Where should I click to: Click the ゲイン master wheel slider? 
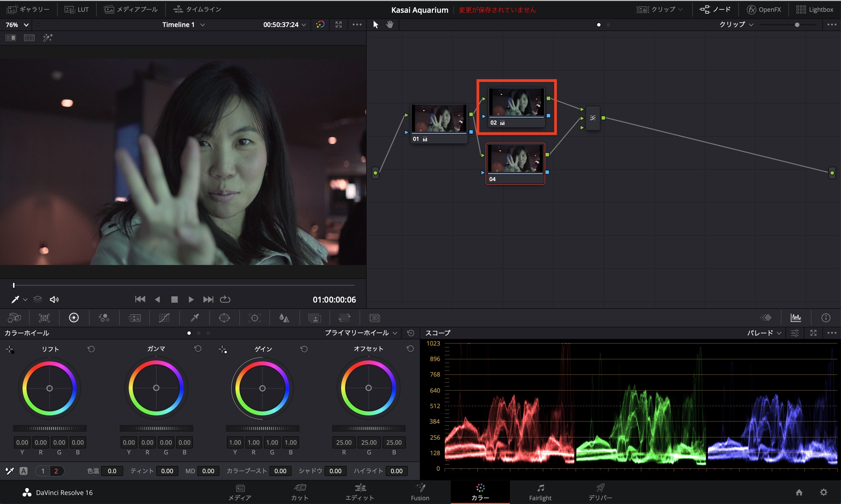(262, 429)
